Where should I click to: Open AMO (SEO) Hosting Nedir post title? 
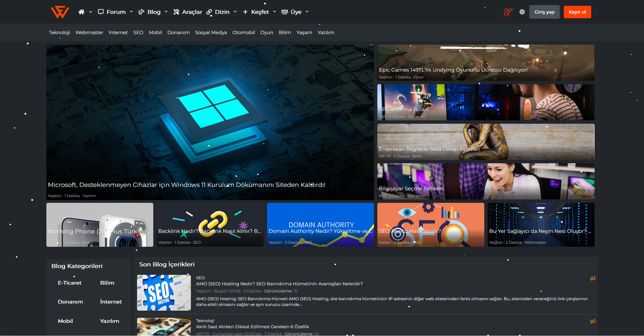279,284
